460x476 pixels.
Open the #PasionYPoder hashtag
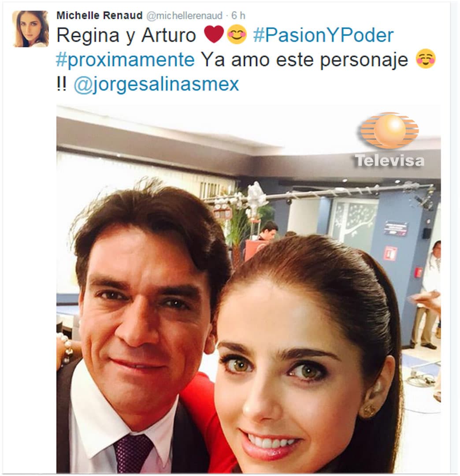[x=323, y=35]
